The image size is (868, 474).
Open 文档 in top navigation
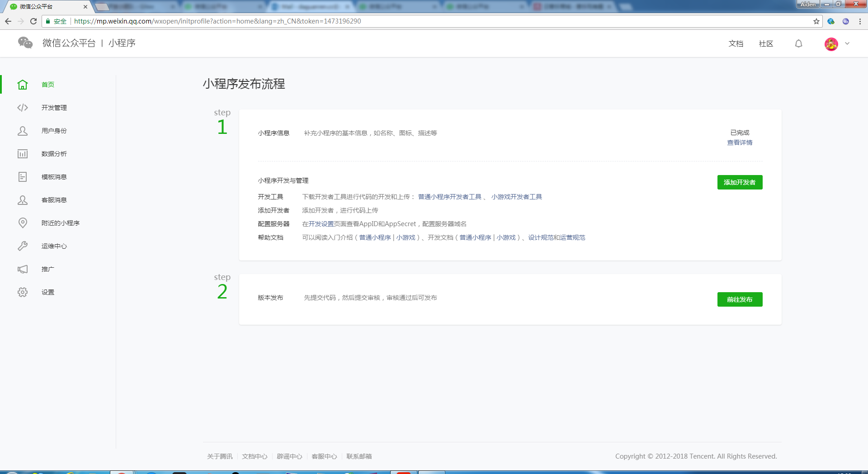click(x=736, y=43)
